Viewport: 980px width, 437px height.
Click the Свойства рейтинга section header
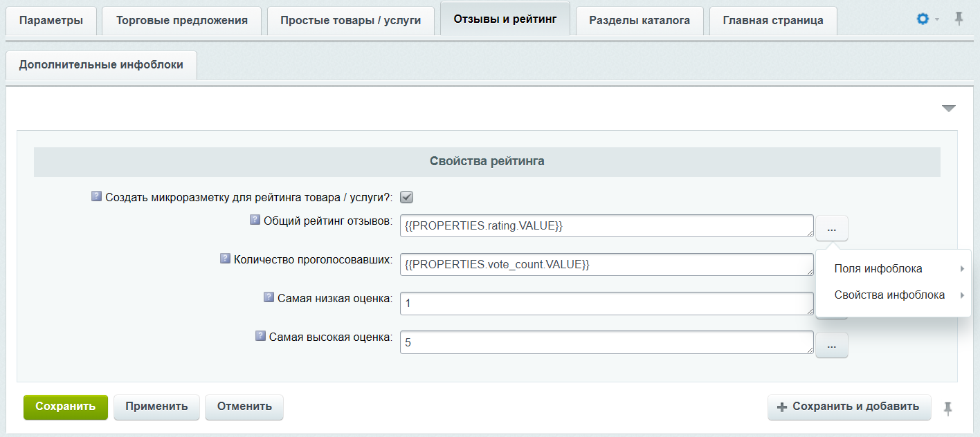[487, 162]
